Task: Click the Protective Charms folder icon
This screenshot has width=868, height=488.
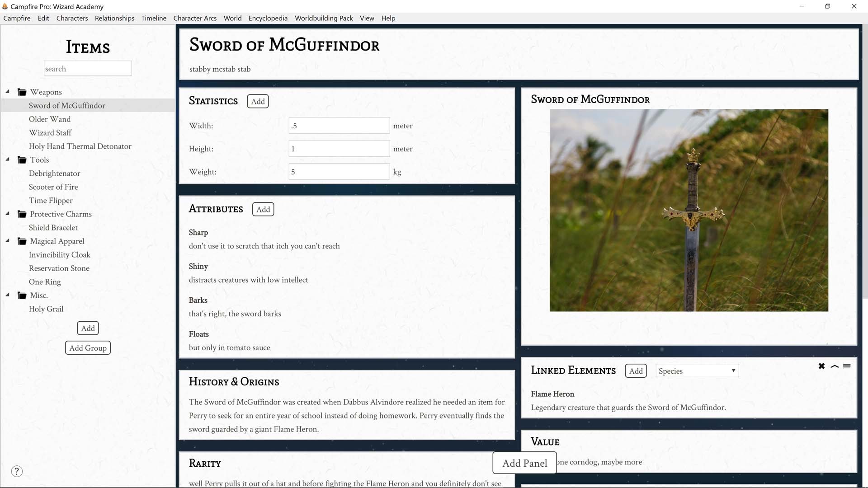Action: click(22, 214)
